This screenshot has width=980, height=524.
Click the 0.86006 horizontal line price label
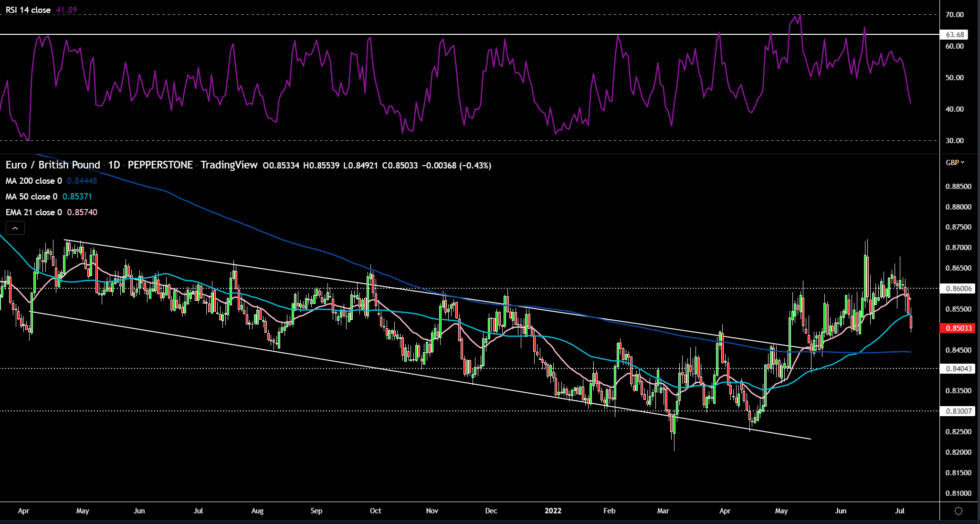957,288
